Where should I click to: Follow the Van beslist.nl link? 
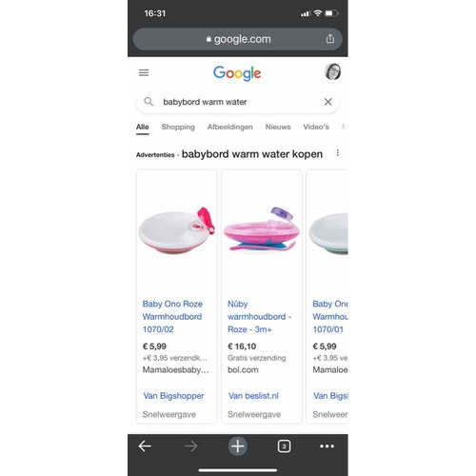pyautogui.click(x=253, y=396)
